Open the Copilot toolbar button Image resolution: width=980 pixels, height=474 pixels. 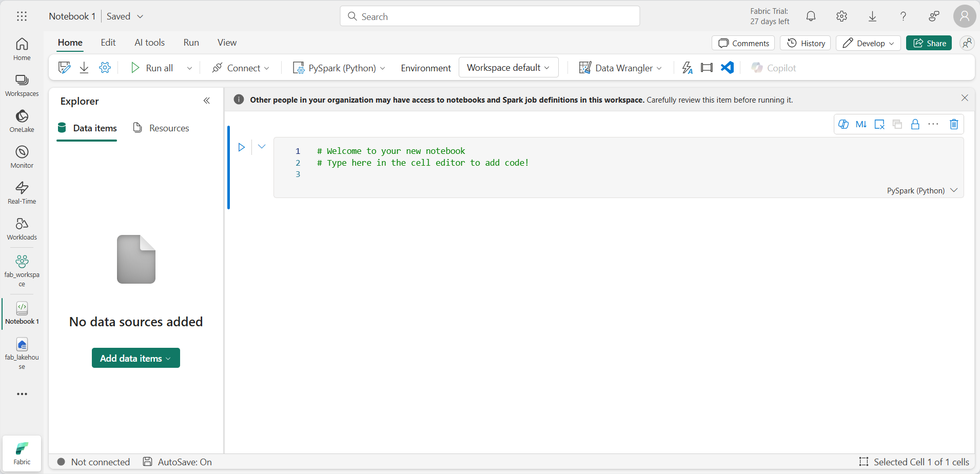(x=773, y=68)
